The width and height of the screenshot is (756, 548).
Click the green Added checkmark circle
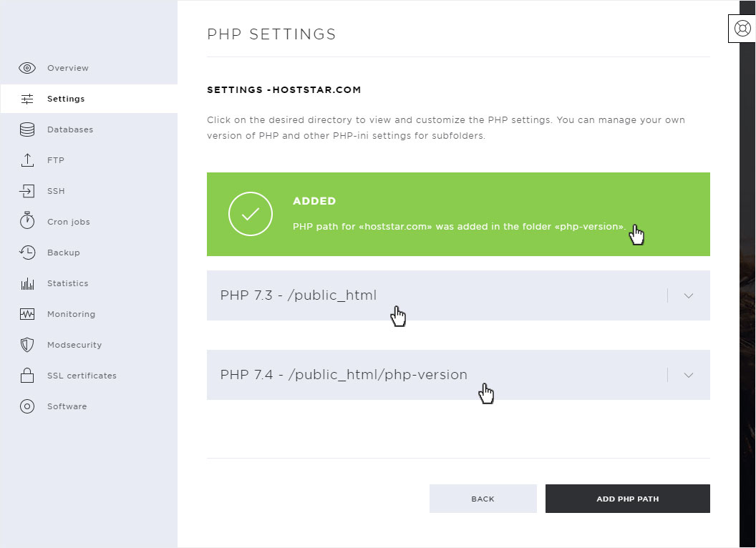coord(251,214)
